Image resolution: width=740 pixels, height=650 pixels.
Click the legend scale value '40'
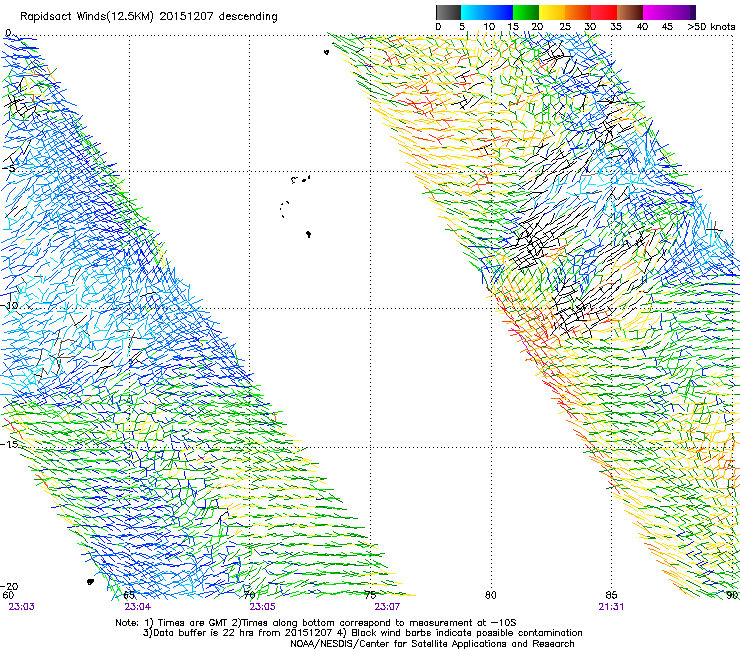(642, 27)
